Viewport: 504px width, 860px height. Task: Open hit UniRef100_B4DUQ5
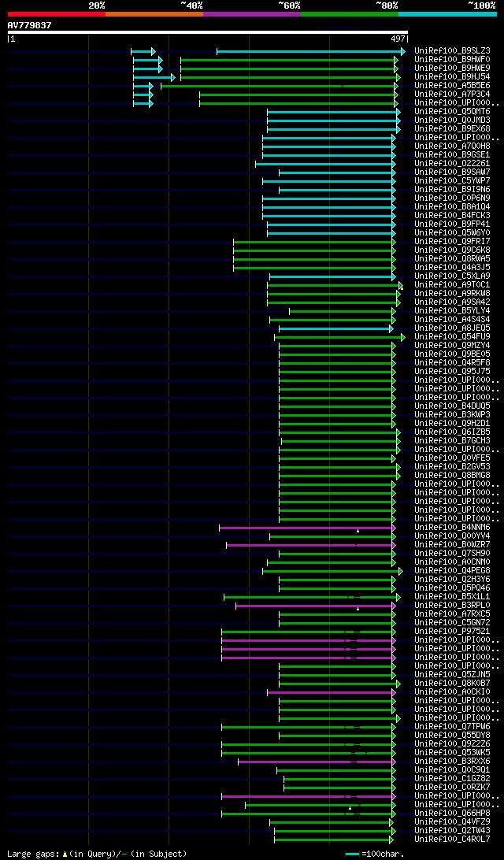point(452,406)
